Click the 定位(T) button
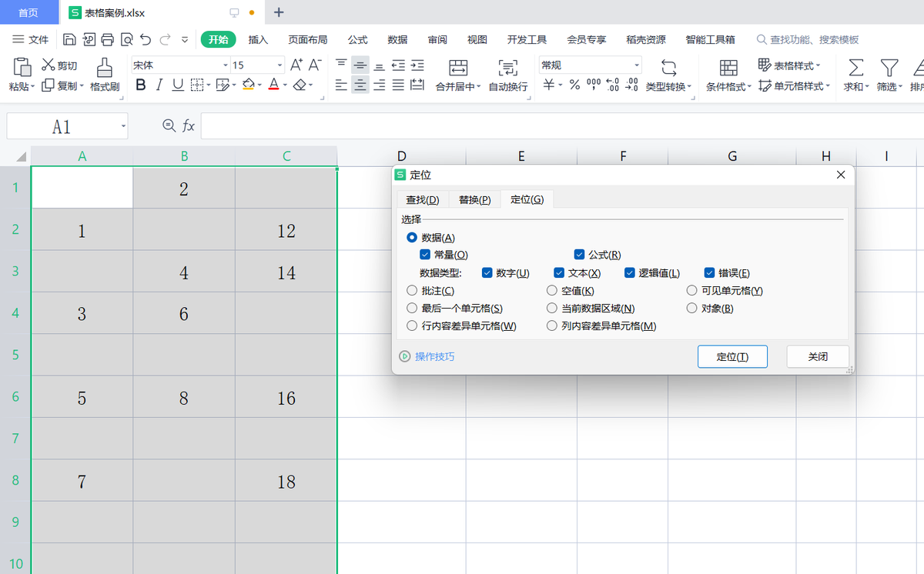The image size is (924, 574). coord(732,356)
